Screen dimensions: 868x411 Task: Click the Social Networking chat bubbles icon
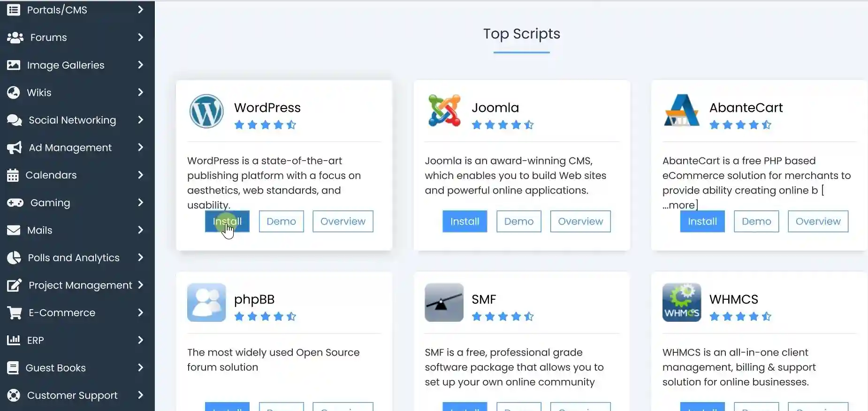click(15, 120)
